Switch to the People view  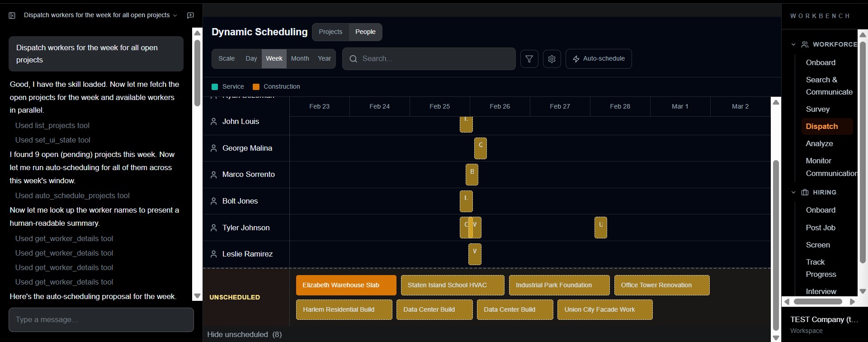pos(365,32)
